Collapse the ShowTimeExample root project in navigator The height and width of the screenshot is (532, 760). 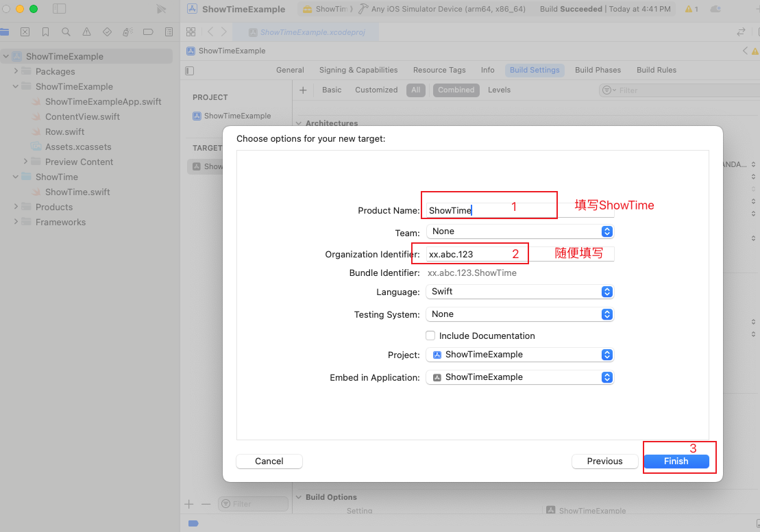click(x=5, y=56)
